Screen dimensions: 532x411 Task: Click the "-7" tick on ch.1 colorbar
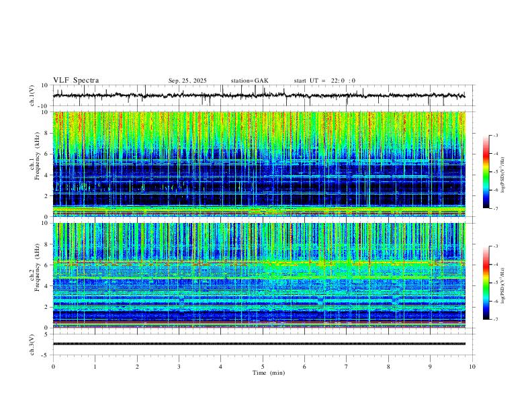point(496,209)
